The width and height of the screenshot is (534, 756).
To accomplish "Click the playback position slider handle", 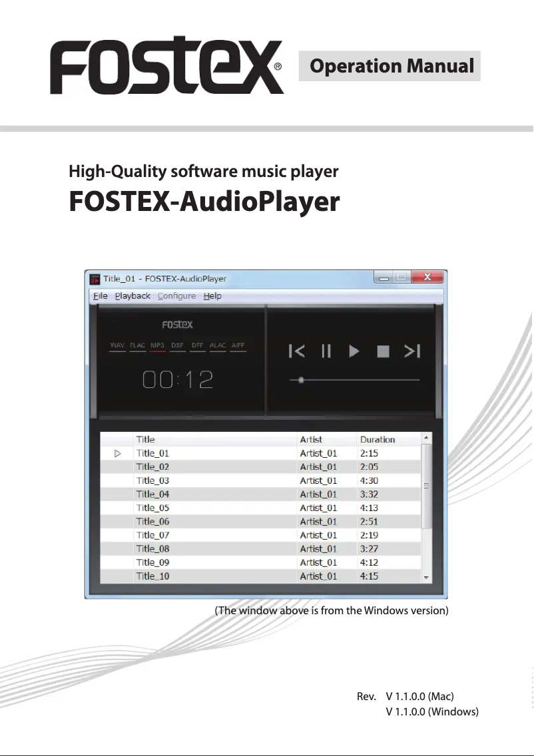I will (301, 380).
